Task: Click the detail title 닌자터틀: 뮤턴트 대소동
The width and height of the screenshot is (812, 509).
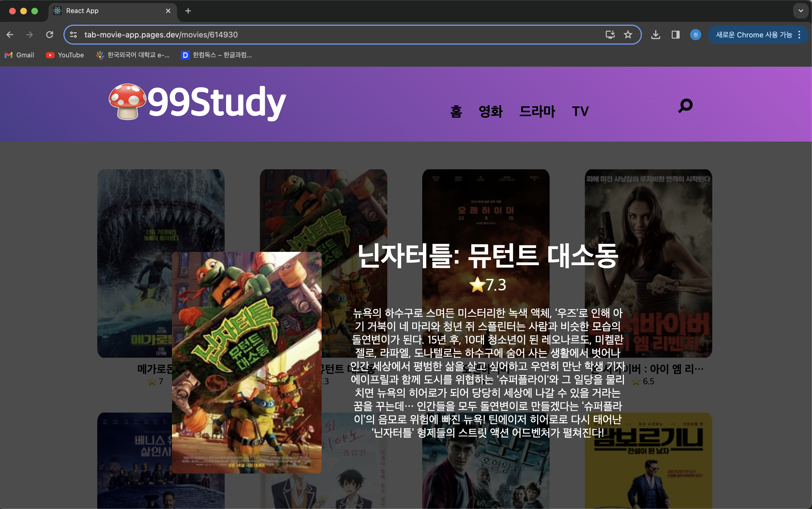Action: (488, 256)
